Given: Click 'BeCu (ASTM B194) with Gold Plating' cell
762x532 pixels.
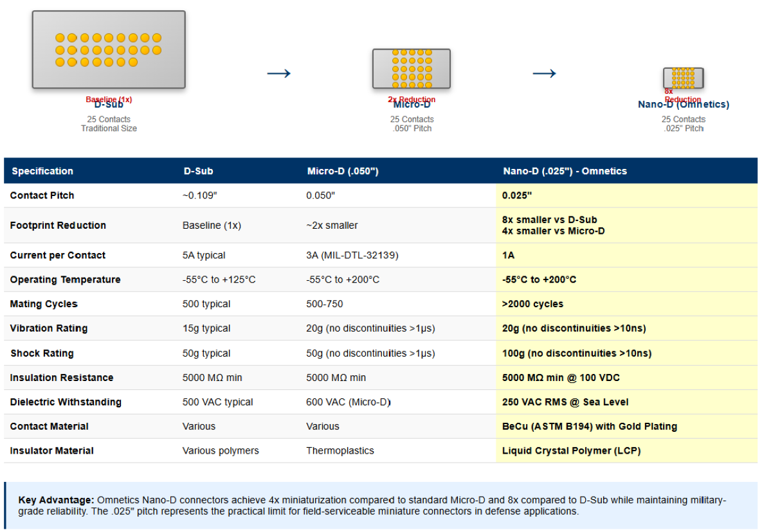Looking at the screenshot, I should click(x=590, y=426).
